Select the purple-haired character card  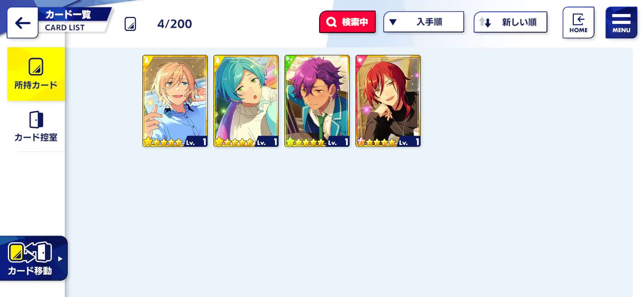tap(317, 101)
